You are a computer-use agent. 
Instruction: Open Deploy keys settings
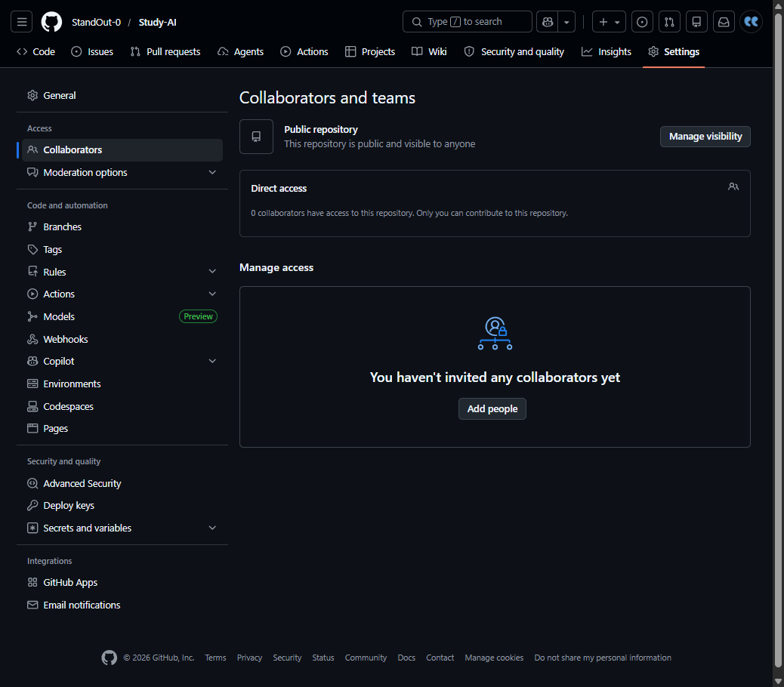122,505
